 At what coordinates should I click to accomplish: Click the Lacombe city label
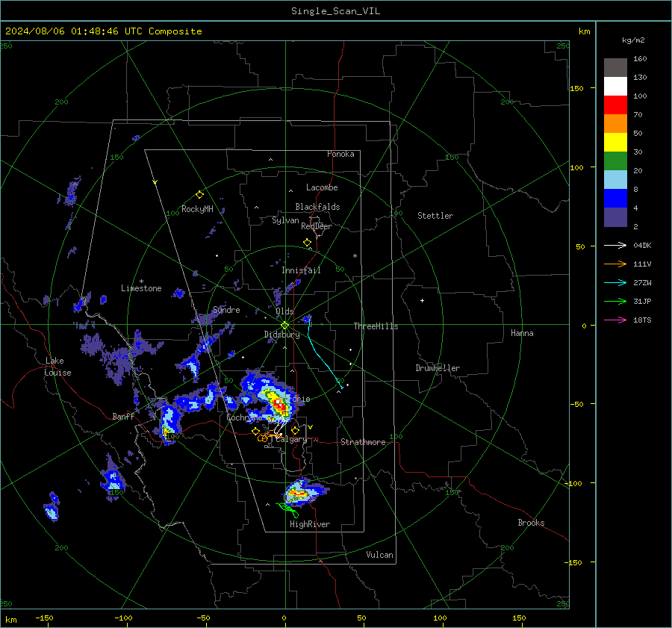click(322, 187)
